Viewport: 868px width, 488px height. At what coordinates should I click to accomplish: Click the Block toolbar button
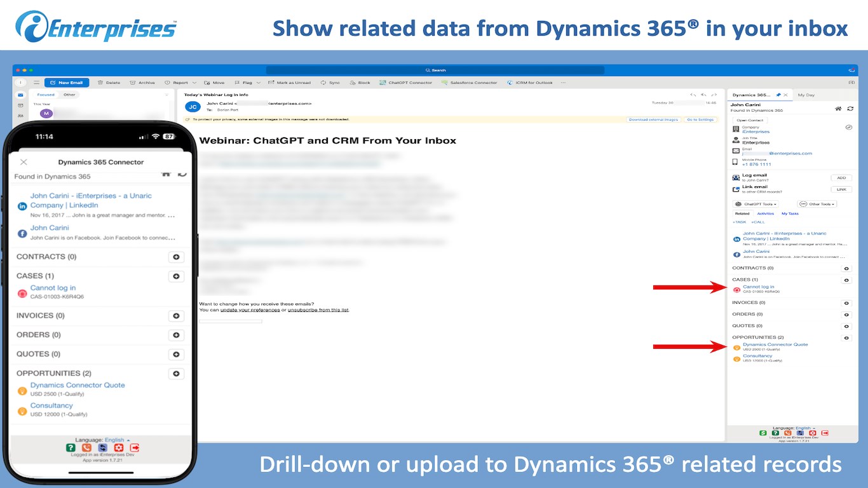[x=360, y=83]
